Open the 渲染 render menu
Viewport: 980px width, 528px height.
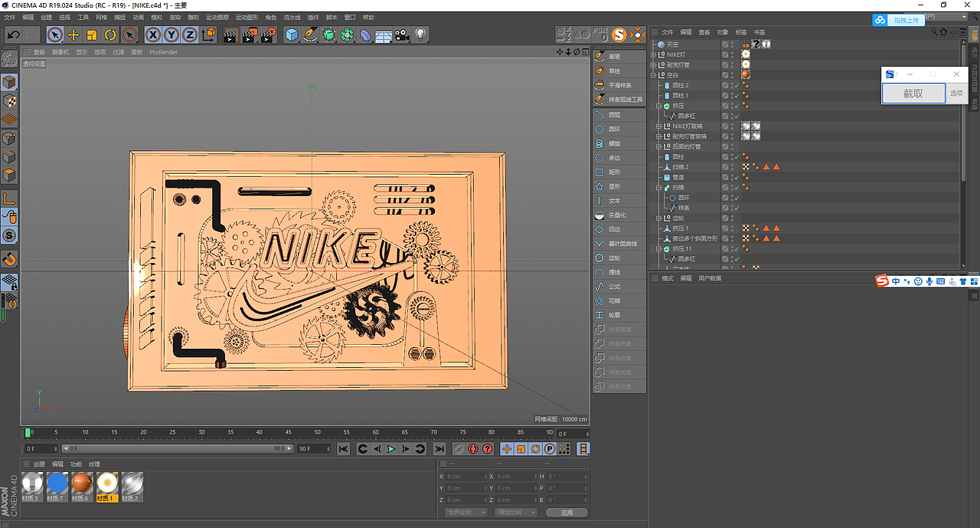pos(175,17)
